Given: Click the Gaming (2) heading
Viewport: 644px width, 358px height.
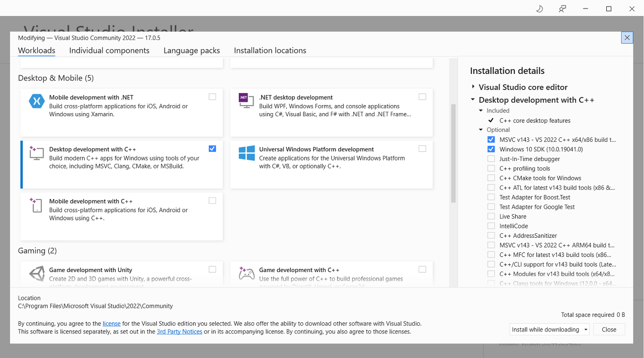Looking at the screenshot, I should [x=37, y=250].
